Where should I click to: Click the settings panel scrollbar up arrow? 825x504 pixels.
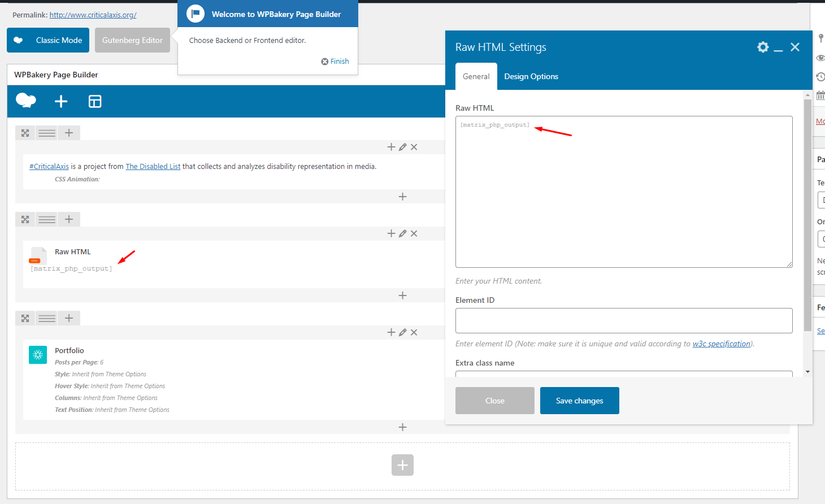[807, 94]
